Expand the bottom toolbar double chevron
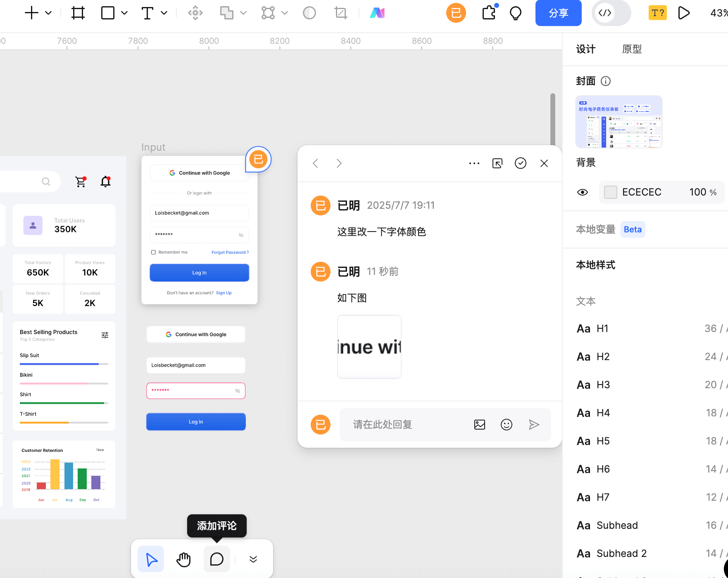 tap(253, 559)
